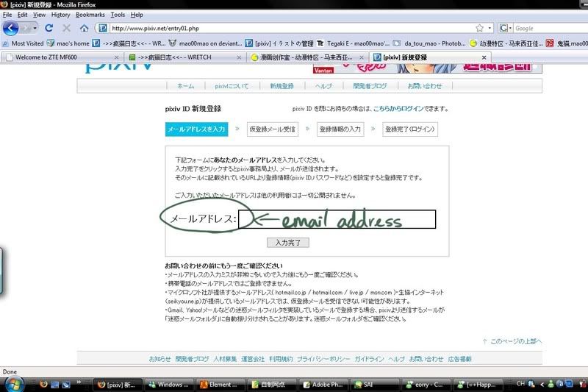The height and width of the screenshot is (392, 588).
Task: Close the Welcome to ZTE MF600 tab
Action: click(116, 57)
